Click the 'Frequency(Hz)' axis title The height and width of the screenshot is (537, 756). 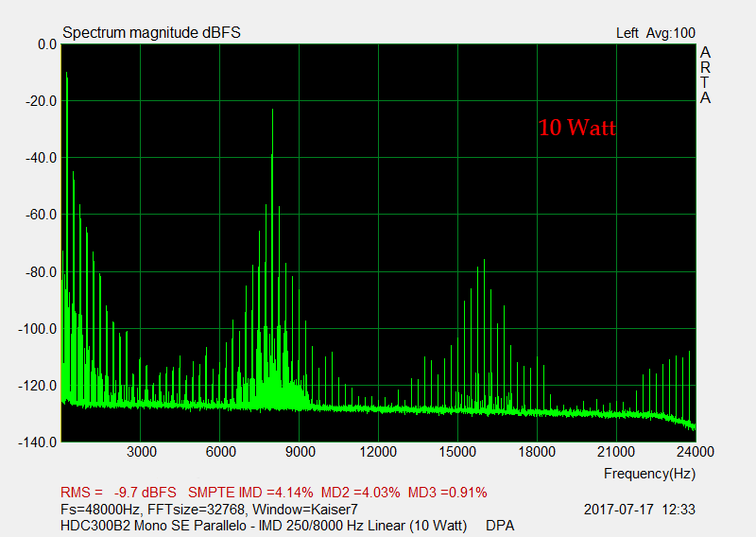[649, 474]
